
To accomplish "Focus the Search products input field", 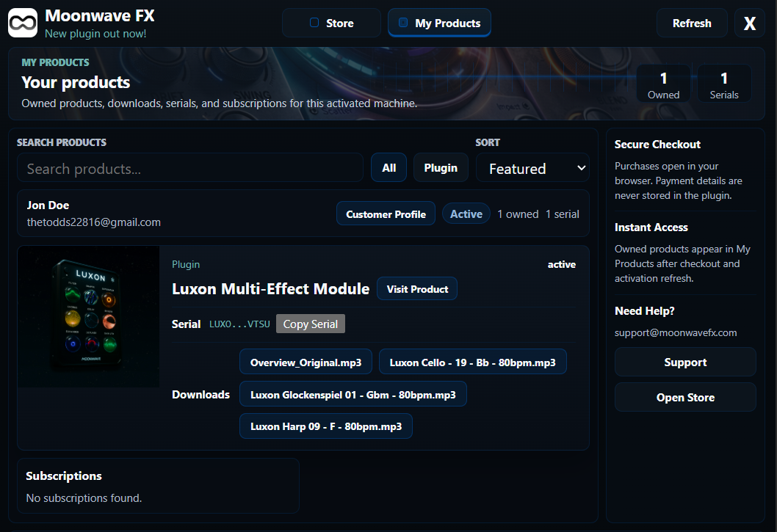I will (x=190, y=168).
